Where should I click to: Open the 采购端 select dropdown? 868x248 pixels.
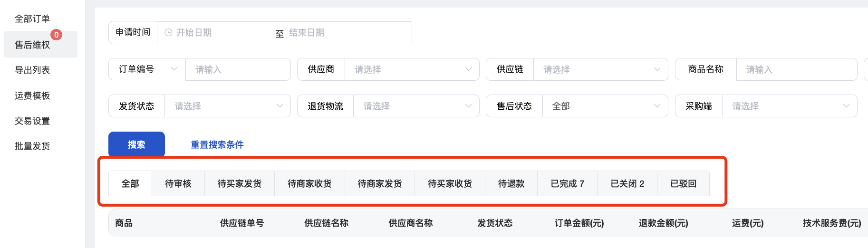click(789, 106)
